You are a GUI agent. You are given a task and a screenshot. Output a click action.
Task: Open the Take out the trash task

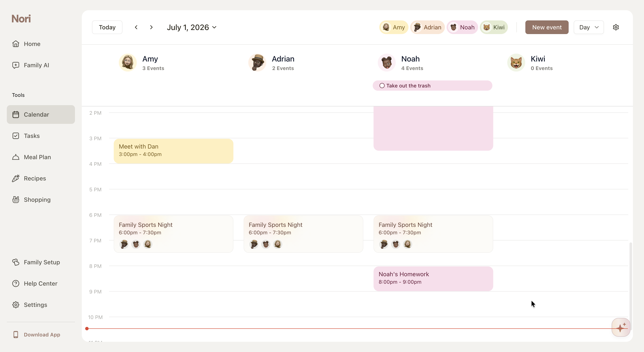[x=433, y=86]
